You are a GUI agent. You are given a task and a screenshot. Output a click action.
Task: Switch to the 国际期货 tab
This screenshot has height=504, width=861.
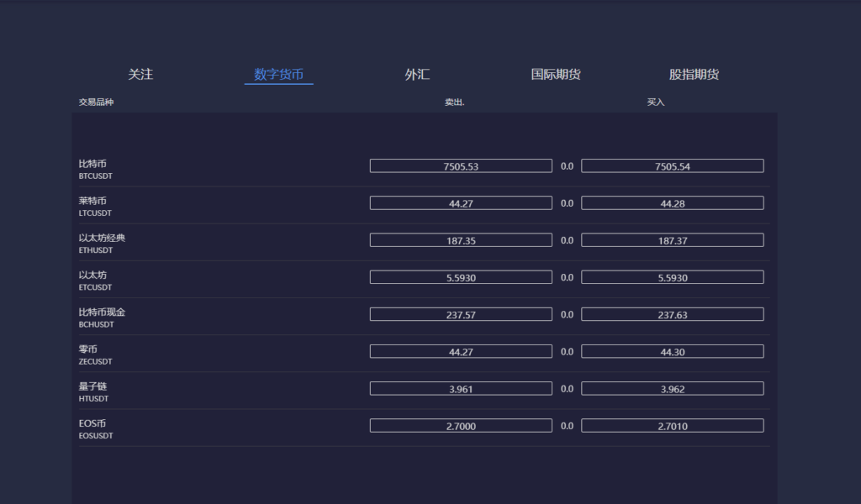tap(555, 74)
